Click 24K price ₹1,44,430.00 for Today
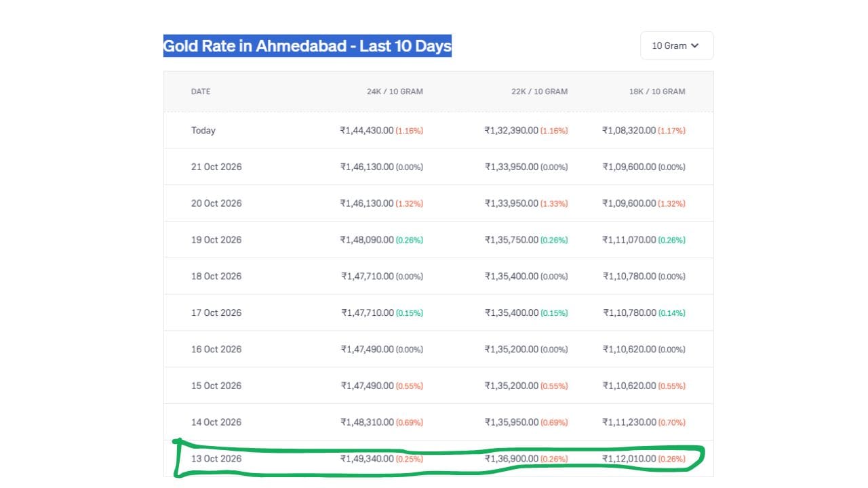Screen dimensions: 868x488 pos(367,130)
